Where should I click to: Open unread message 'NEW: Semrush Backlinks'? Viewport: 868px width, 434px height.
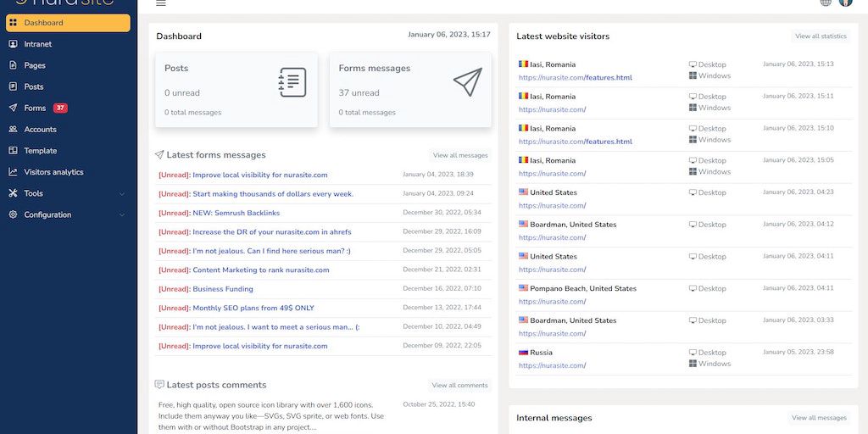click(236, 213)
